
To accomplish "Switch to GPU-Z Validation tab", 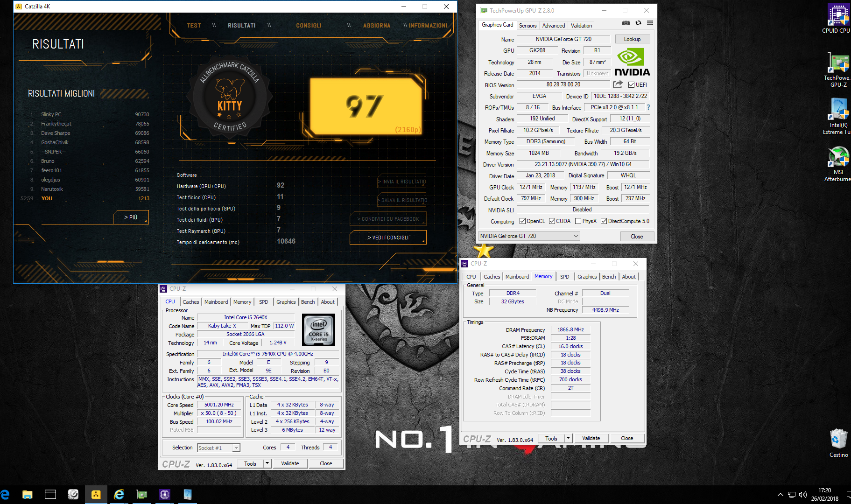I will [581, 26].
